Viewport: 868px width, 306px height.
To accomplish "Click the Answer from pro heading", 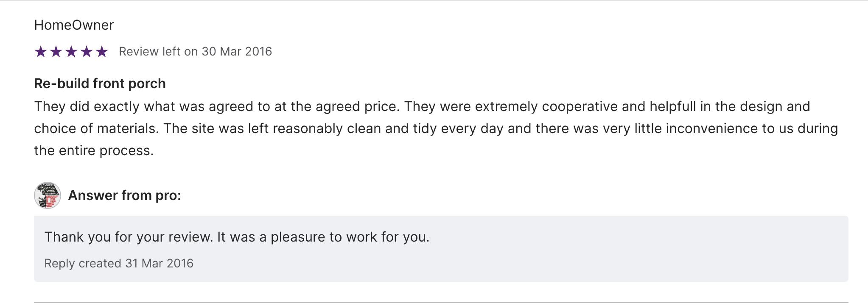I will click(124, 195).
